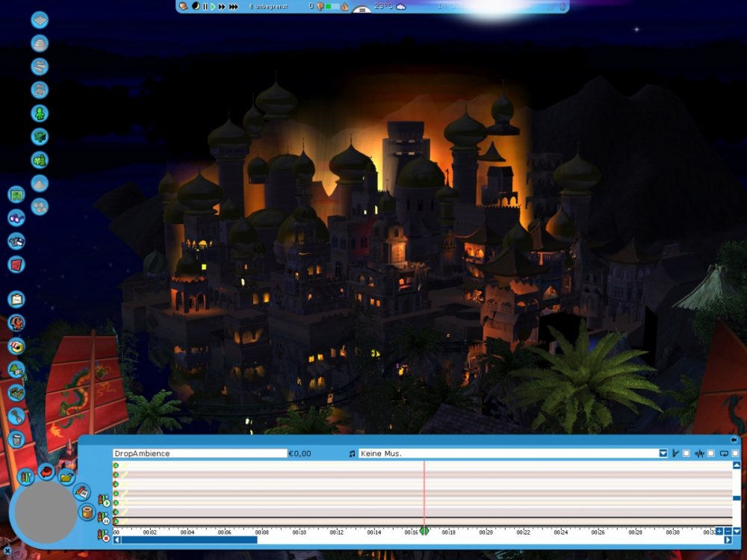Click the red undo arrow icon
Screen dimensions: 747x560
coord(46,471)
